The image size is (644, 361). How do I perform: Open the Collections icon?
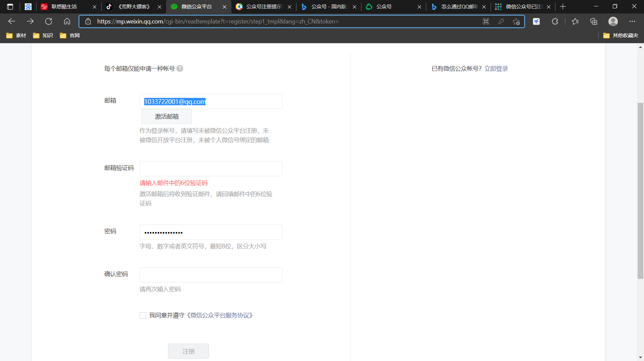pyautogui.click(x=594, y=21)
